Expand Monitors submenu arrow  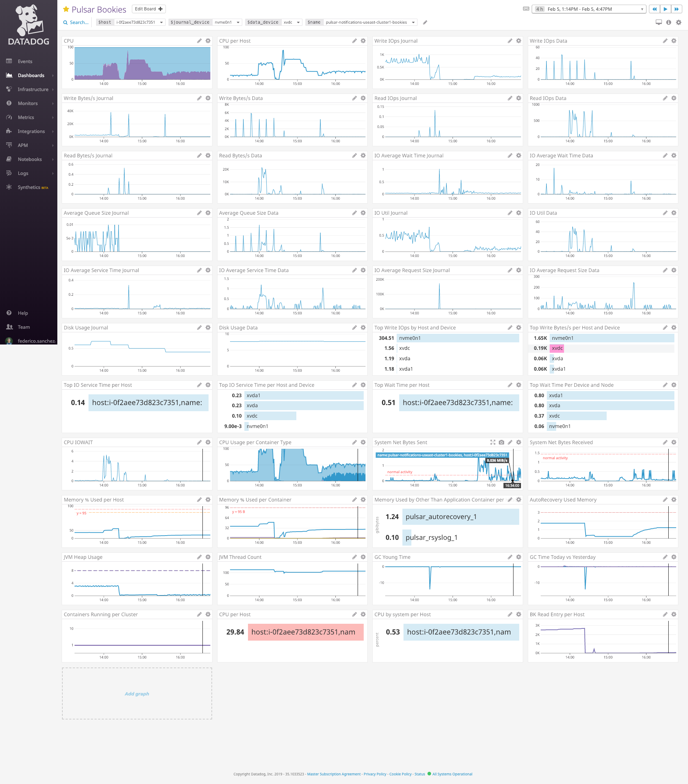(x=53, y=104)
